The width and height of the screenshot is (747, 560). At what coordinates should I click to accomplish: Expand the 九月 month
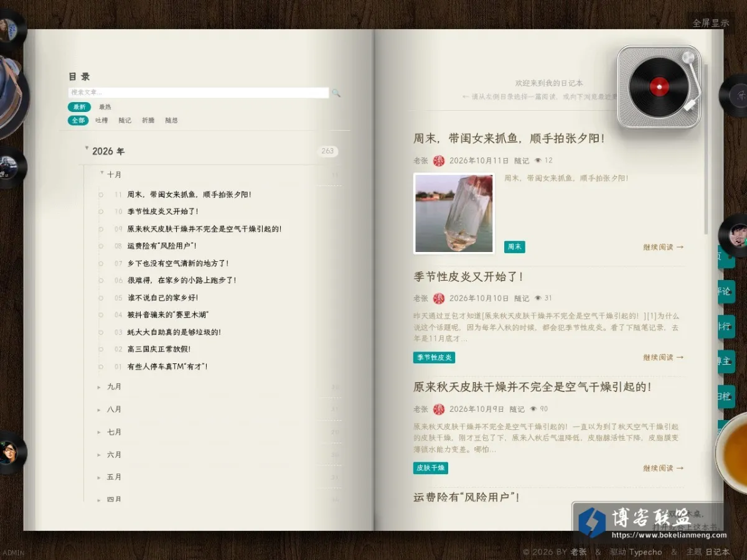point(114,386)
